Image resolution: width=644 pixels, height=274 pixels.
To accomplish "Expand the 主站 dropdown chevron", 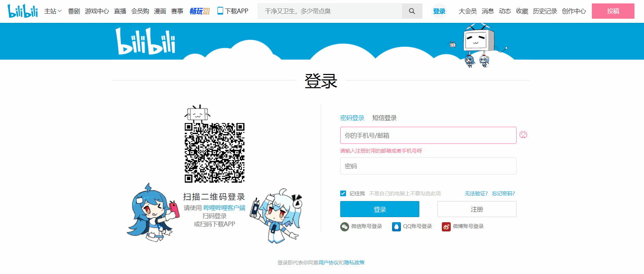I will pyautogui.click(x=60, y=11).
